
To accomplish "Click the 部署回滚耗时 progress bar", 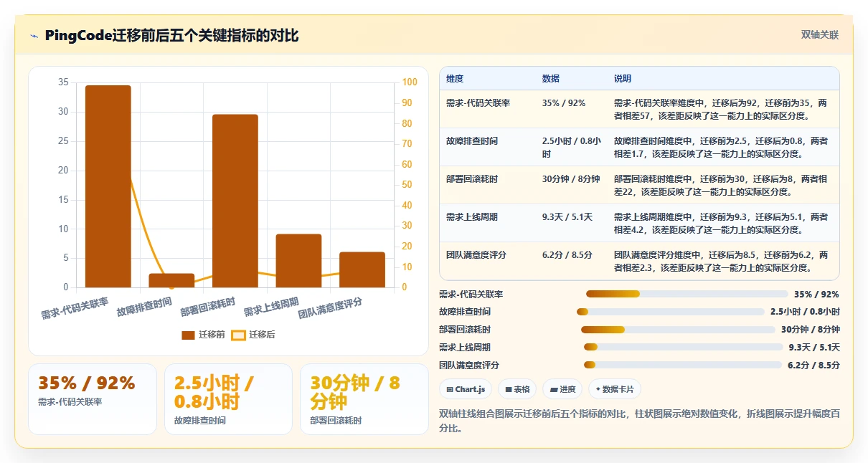I will pos(678,330).
